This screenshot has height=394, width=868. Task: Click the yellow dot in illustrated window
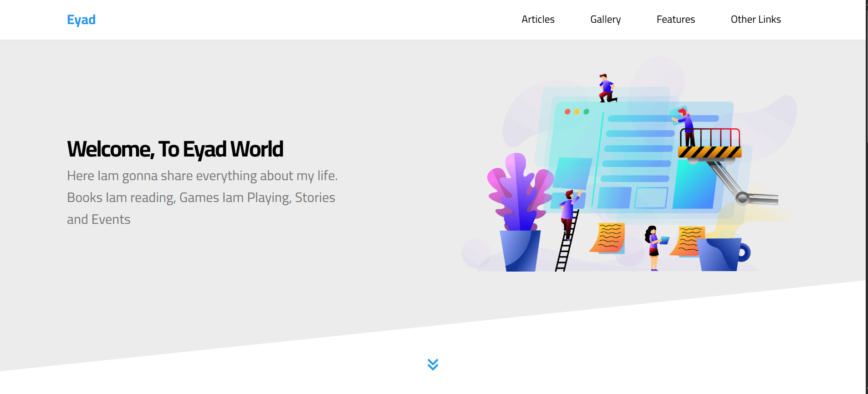[577, 112]
